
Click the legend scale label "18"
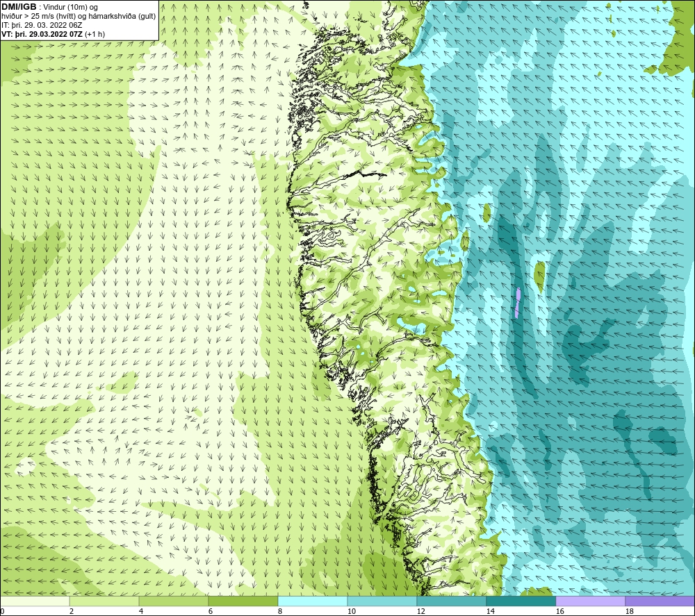tap(629, 611)
